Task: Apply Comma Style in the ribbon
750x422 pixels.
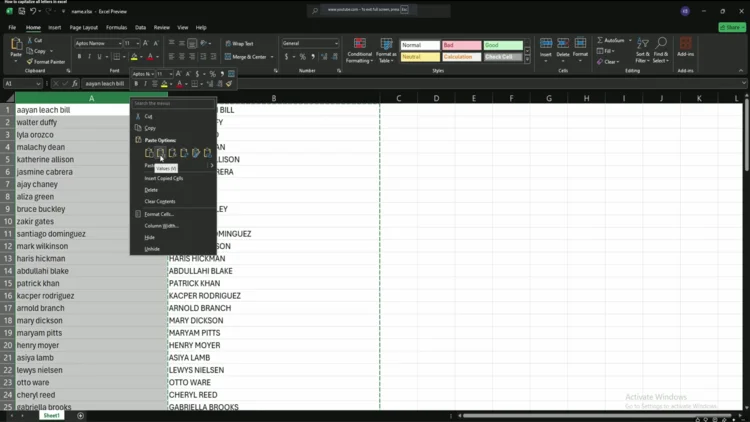Action: pos(313,56)
